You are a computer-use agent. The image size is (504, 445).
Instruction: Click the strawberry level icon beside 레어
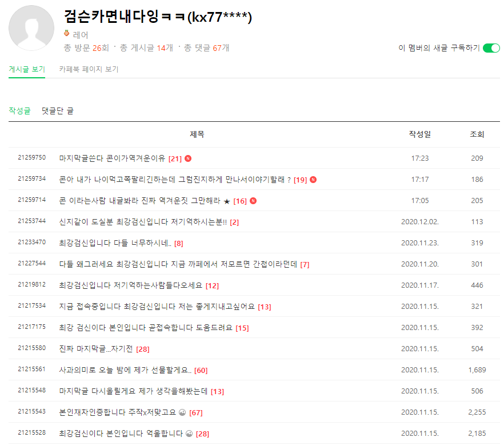[66, 34]
